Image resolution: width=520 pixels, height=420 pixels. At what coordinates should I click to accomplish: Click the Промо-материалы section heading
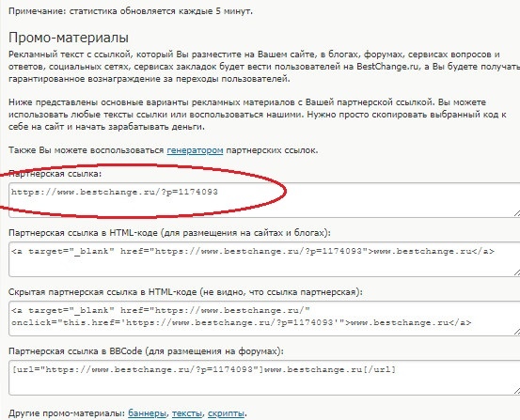[x=69, y=38]
